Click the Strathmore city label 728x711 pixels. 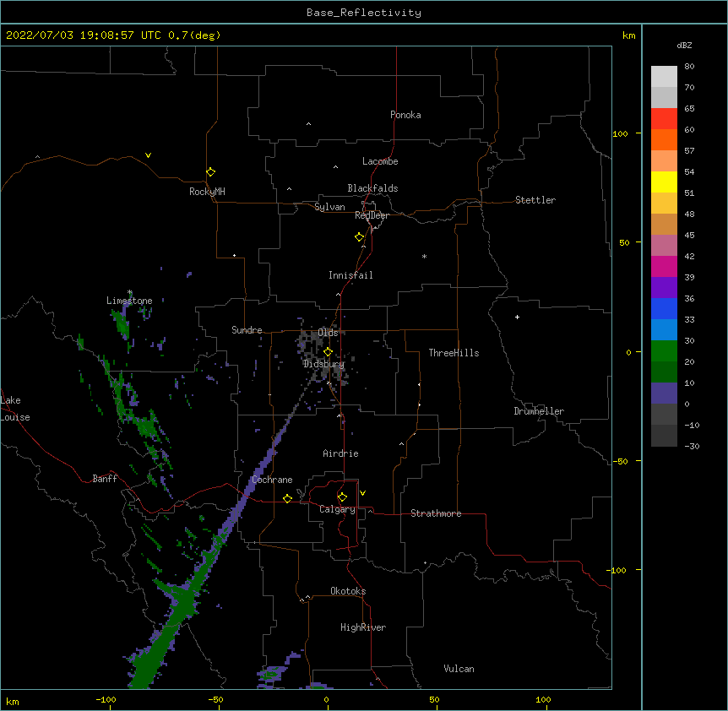point(436,513)
